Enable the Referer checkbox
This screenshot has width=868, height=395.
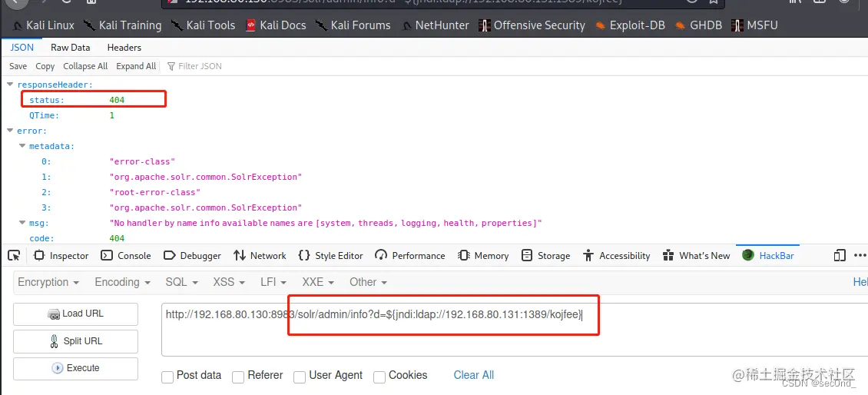238,377
